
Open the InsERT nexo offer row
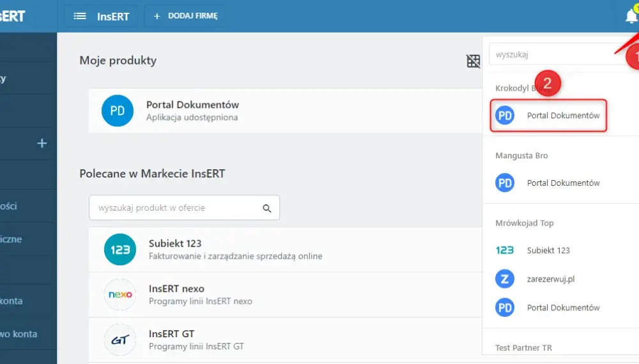coord(285,295)
